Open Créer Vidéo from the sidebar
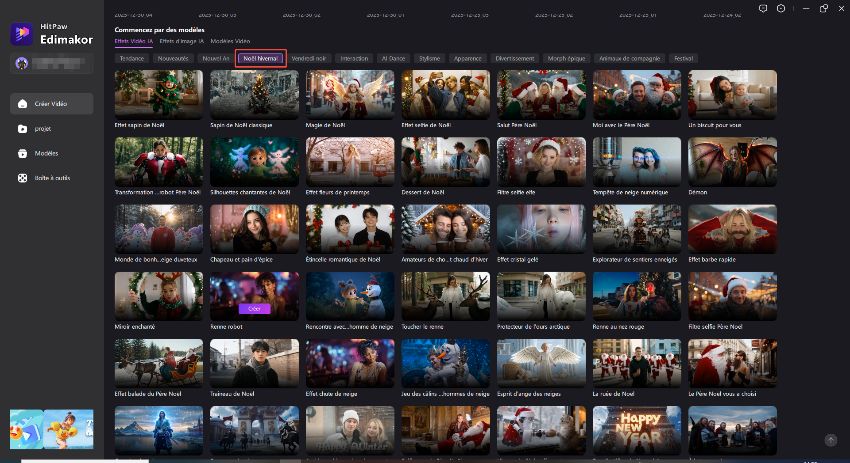 (x=52, y=104)
